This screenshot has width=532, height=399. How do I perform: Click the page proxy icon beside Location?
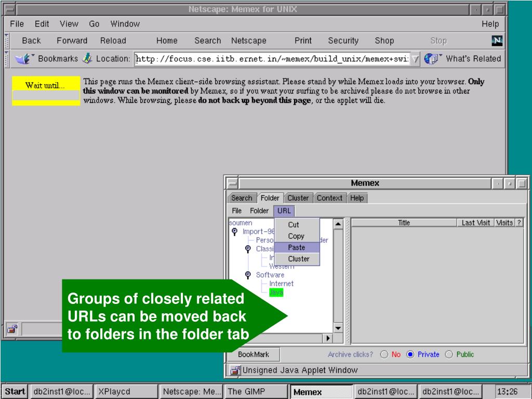(x=87, y=58)
